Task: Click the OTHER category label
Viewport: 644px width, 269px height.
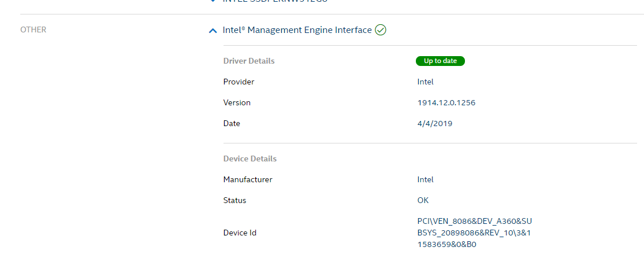Action: pyautogui.click(x=33, y=30)
